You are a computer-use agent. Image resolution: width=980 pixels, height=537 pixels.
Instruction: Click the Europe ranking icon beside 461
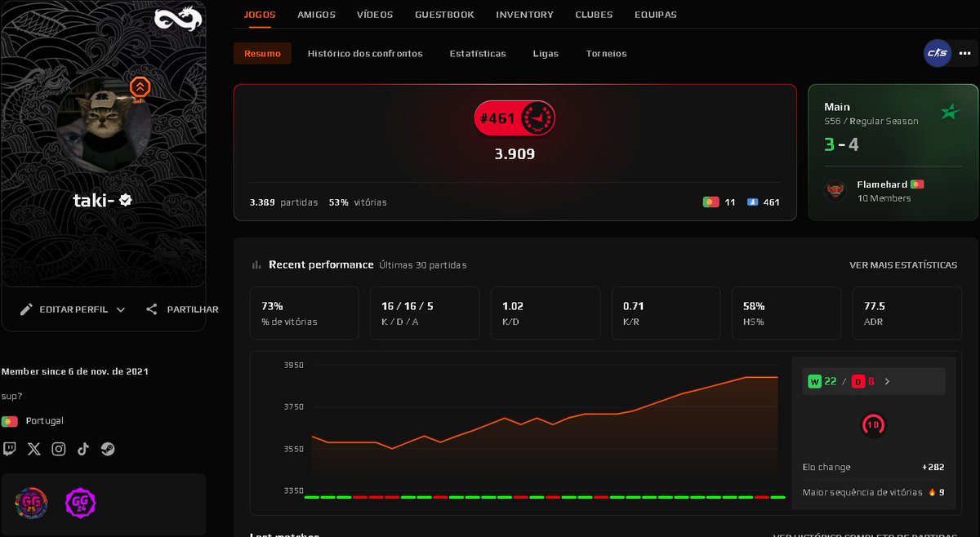coord(753,202)
